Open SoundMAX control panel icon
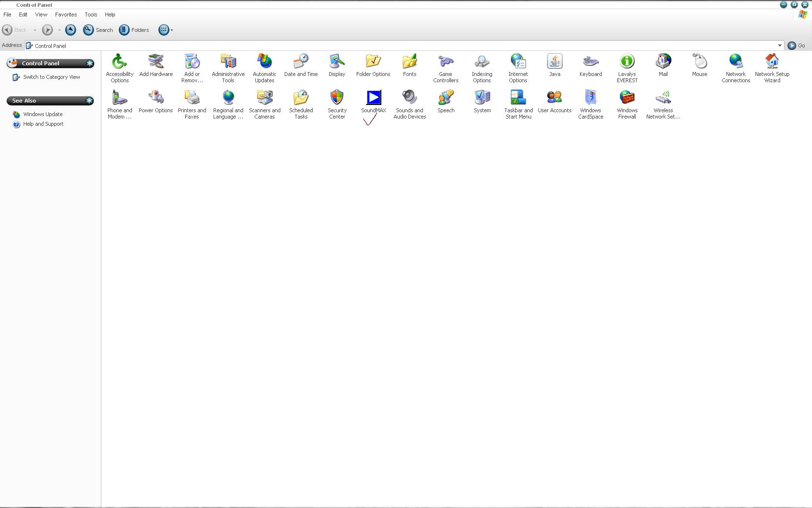Image resolution: width=812 pixels, height=508 pixels. (x=373, y=98)
